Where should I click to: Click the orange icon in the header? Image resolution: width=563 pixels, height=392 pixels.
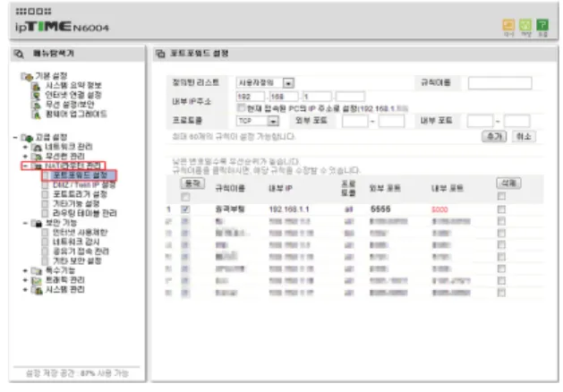click(x=508, y=25)
